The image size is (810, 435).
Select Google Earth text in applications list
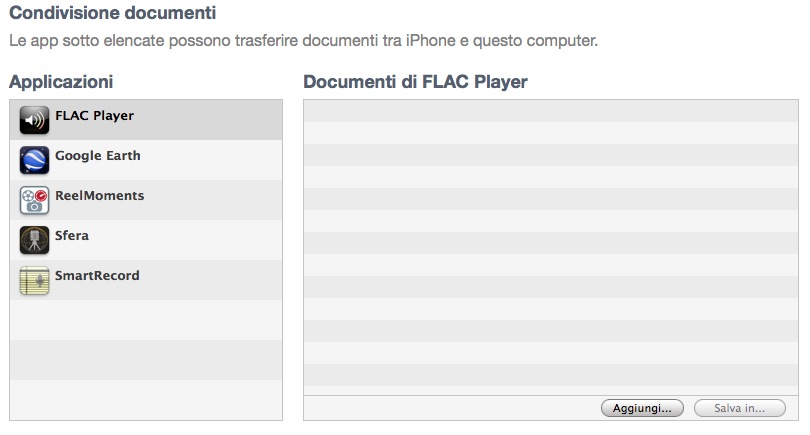(97, 156)
